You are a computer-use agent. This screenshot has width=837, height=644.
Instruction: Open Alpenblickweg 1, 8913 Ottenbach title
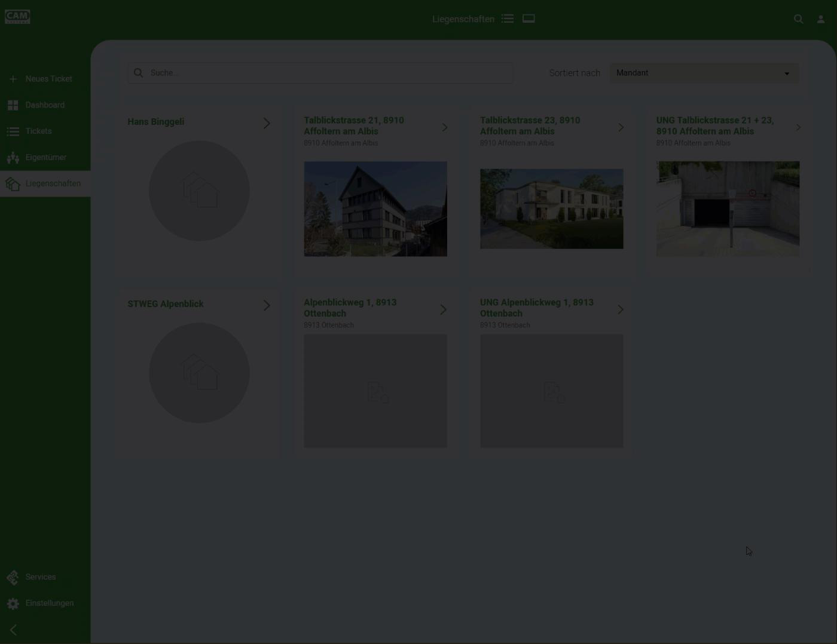point(350,308)
